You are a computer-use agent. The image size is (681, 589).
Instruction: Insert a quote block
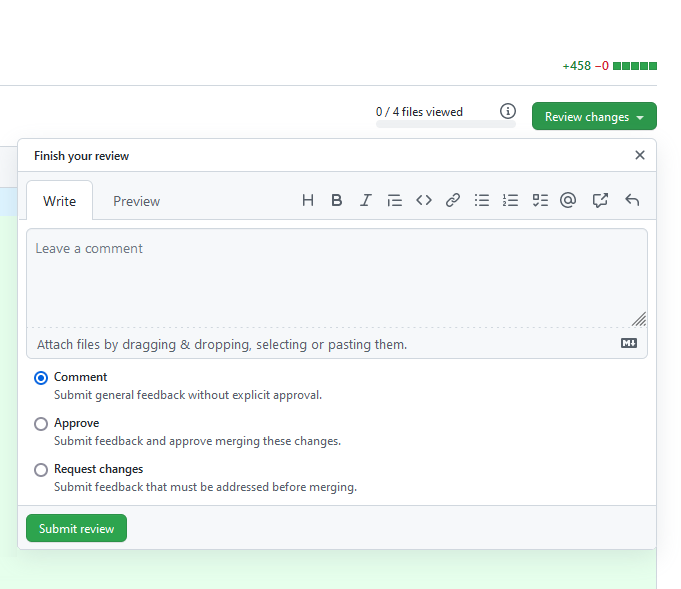click(x=395, y=200)
